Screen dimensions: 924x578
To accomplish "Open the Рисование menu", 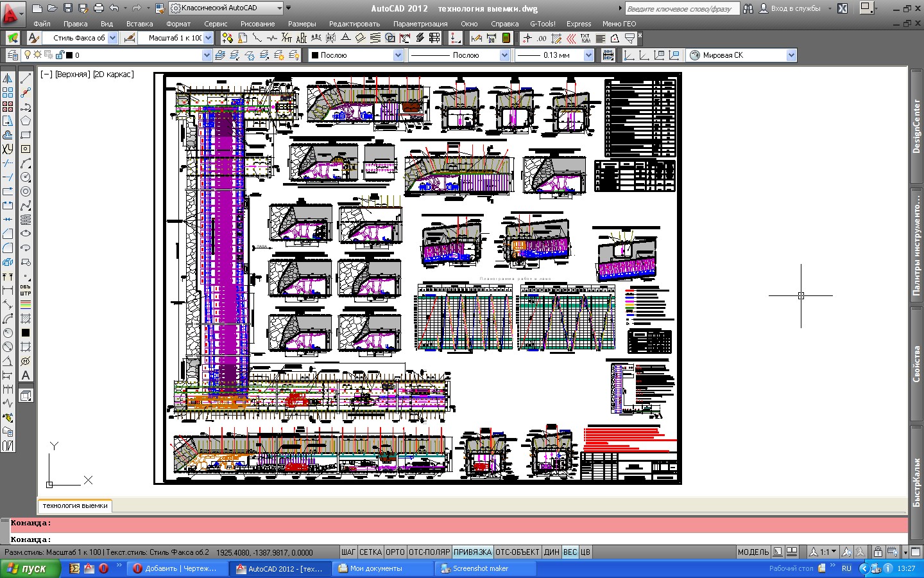I will (x=257, y=24).
